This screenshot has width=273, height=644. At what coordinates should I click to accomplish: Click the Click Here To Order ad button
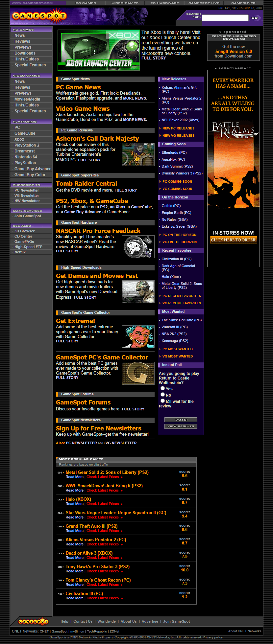(234, 240)
